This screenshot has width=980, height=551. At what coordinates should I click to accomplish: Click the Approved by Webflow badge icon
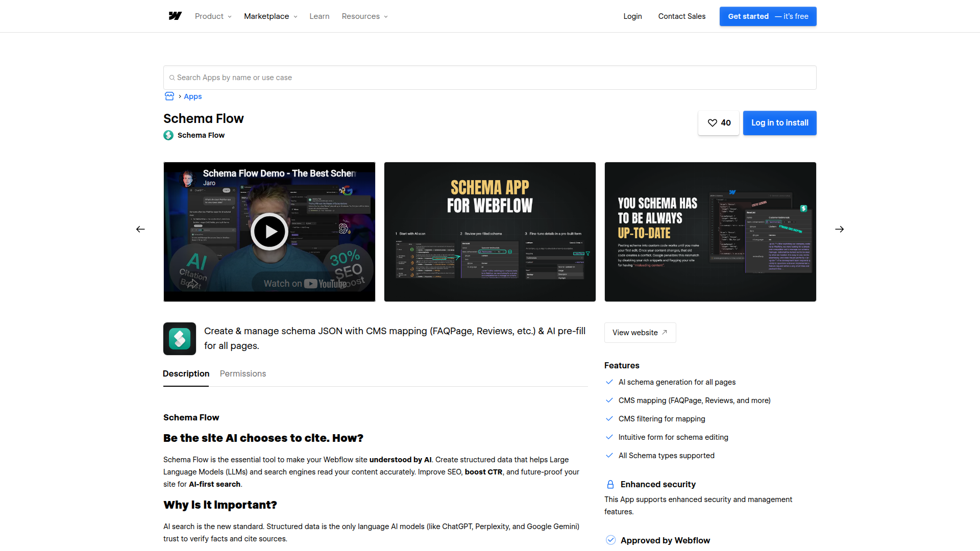coord(610,540)
